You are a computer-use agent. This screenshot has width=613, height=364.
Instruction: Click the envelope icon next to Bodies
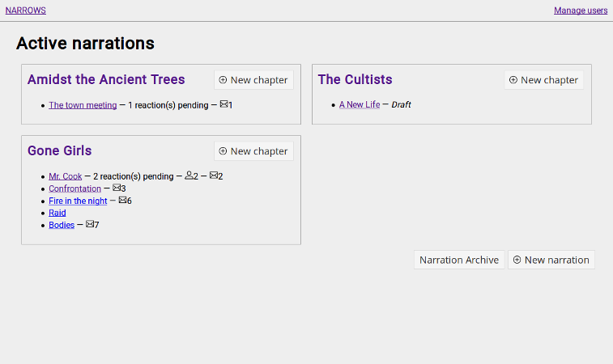(90, 224)
